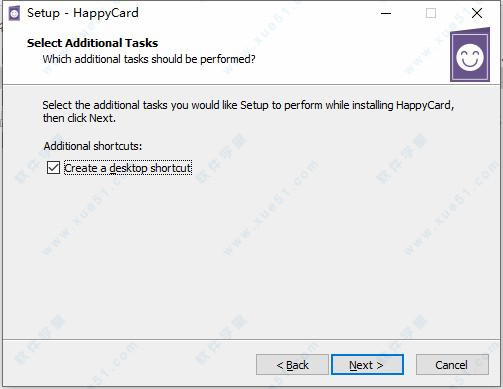Minimize the HappyCard Setup window
Image resolution: width=503 pixels, height=389 pixels.
click(386, 13)
